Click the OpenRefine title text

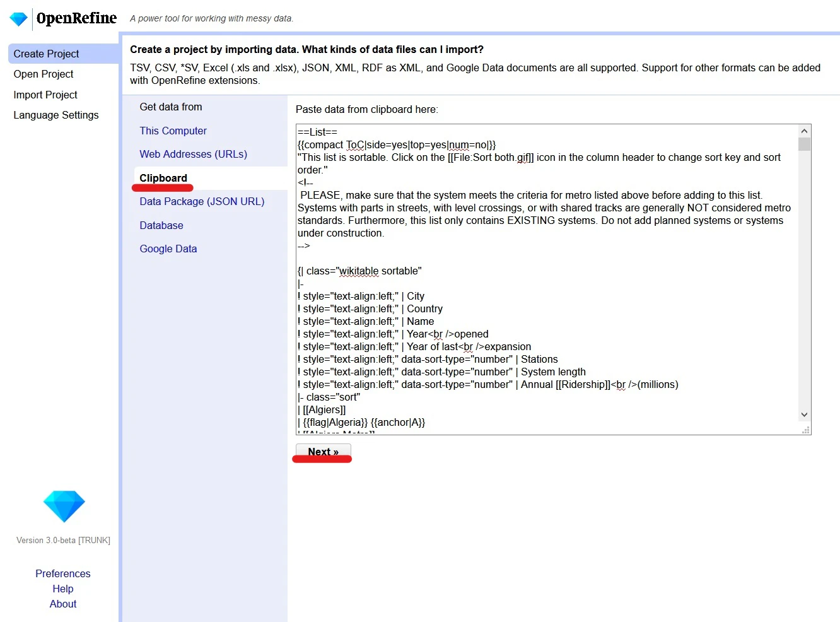[76, 18]
